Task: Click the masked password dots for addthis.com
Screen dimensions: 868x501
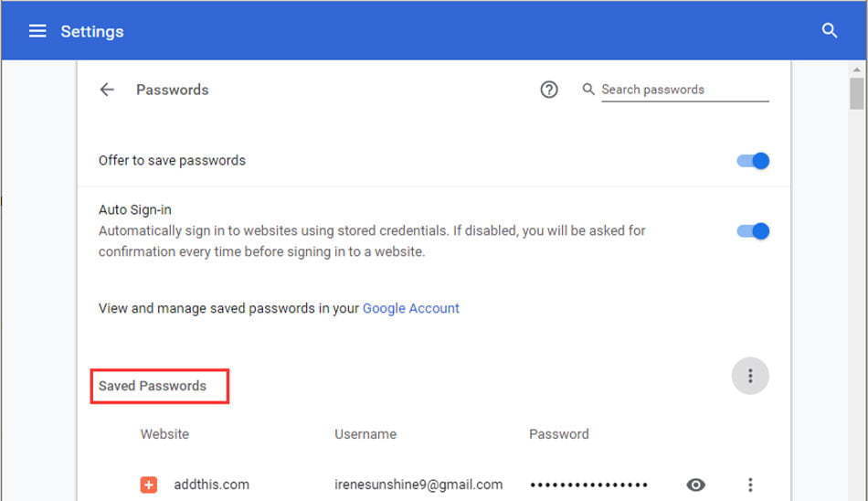Action: 588,485
